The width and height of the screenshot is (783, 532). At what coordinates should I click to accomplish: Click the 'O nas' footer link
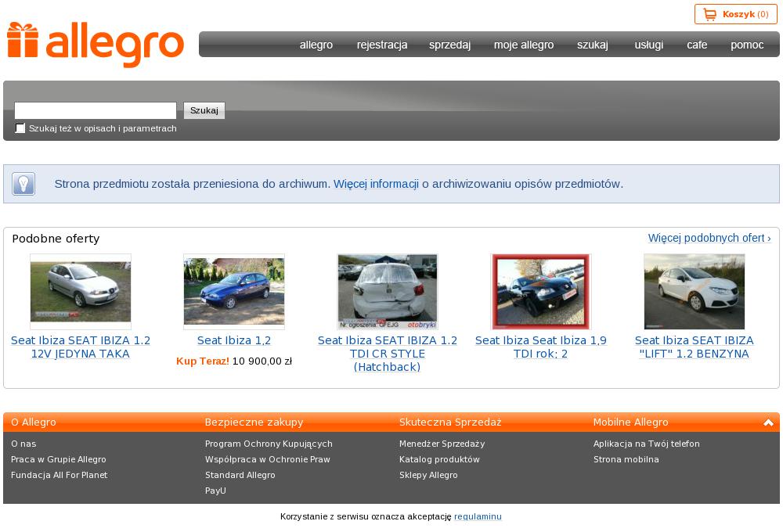(x=23, y=444)
